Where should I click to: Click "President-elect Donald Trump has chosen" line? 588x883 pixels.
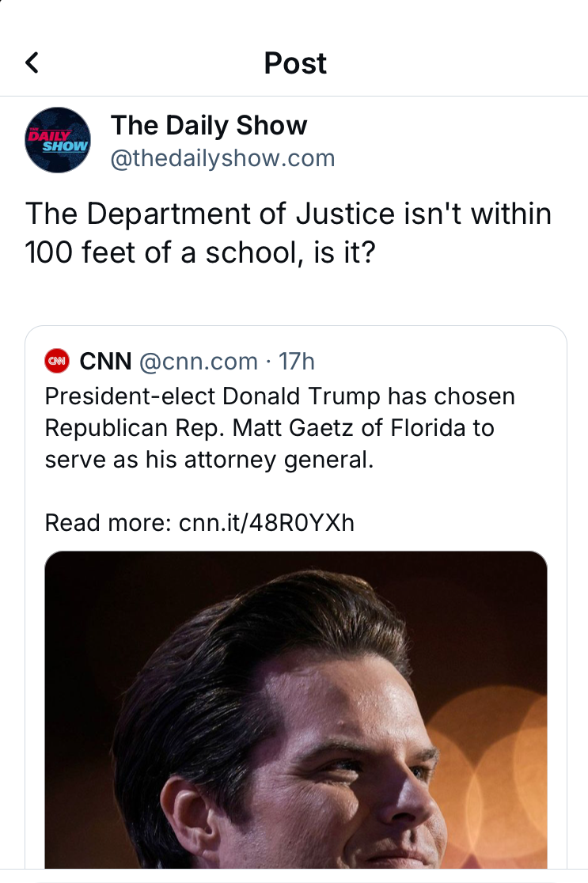pos(279,396)
